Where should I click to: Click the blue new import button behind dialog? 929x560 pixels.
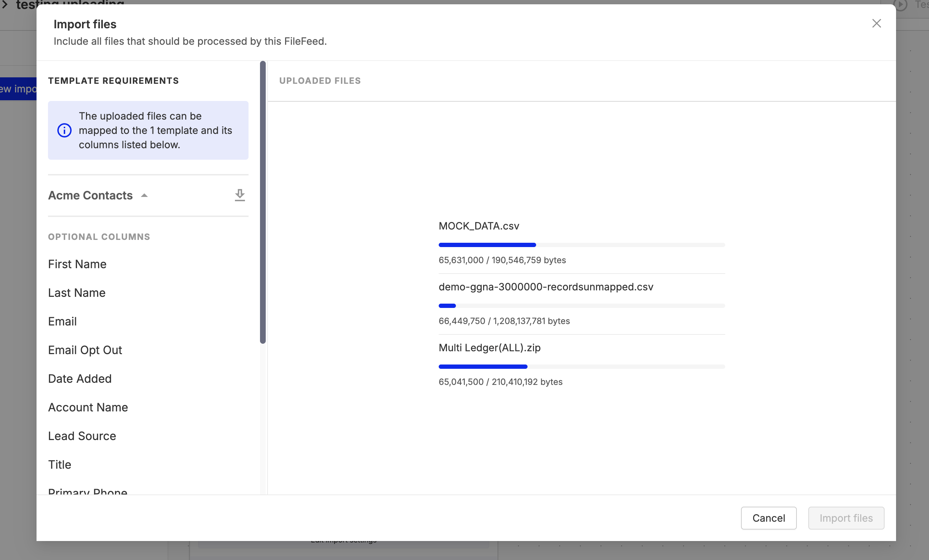(x=18, y=89)
